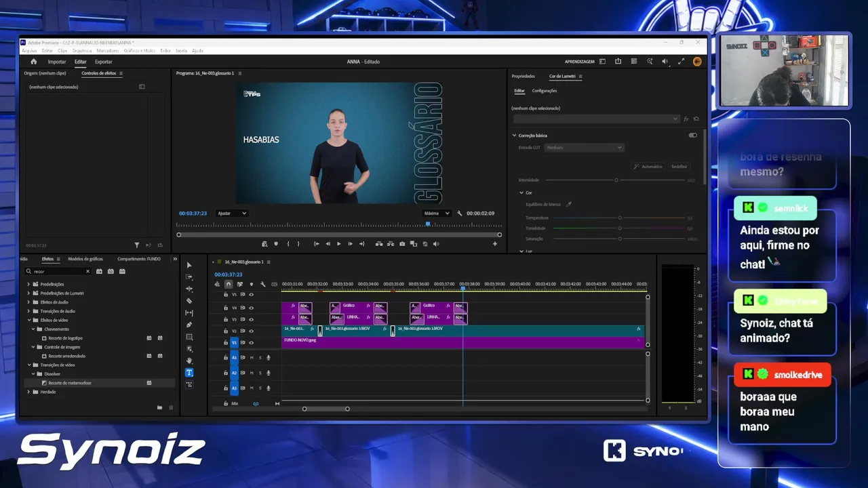Screen dimensions: 868x488
Task: Switch to Configurações tab in Lumetri
Action: tap(545, 91)
